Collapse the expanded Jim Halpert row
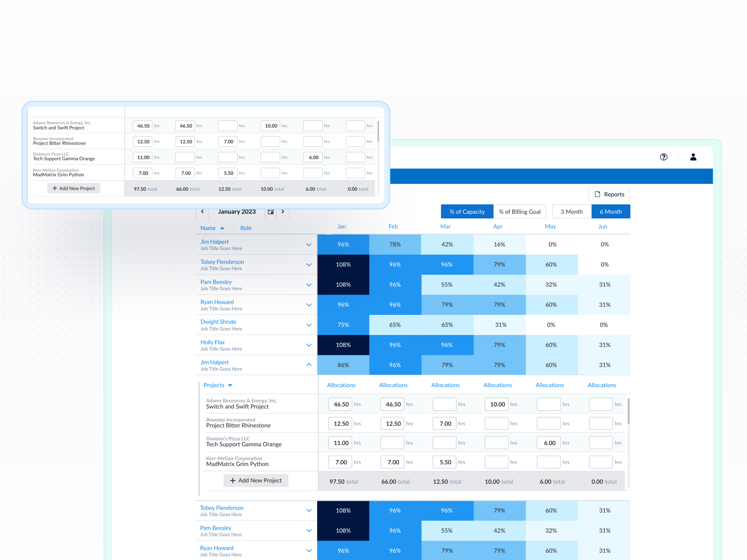Viewport: 747px width, 560px height. (309, 365)
